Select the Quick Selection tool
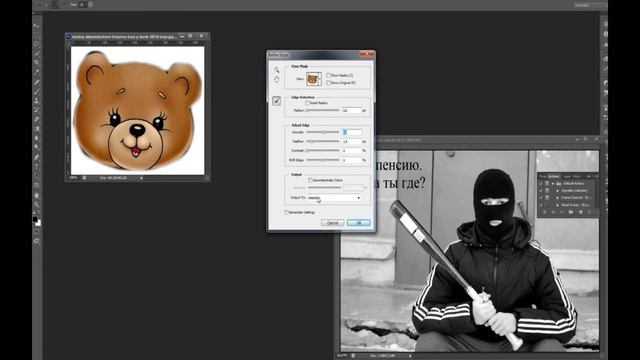The width and height of the screenshot is (640, 360). [x=37, y=53]
